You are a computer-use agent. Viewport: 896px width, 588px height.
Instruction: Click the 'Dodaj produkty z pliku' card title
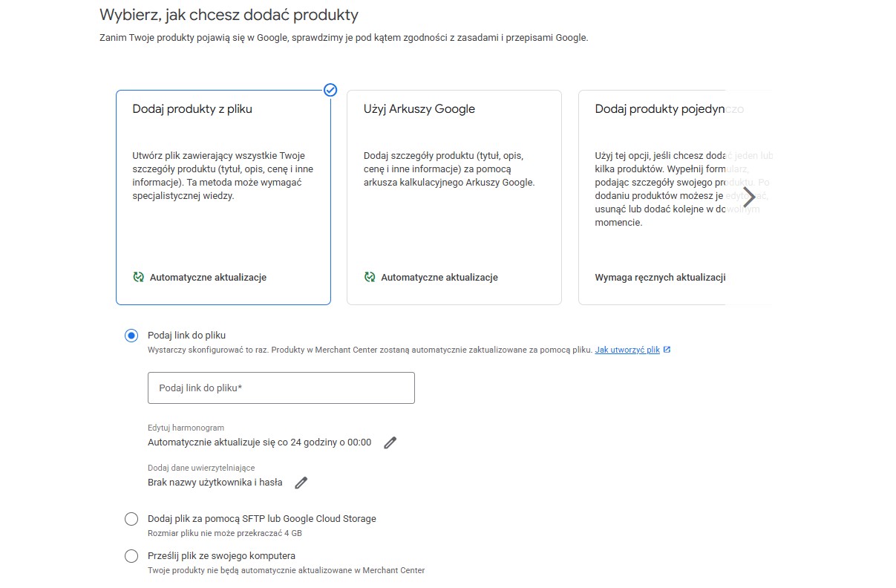point(192,109)
